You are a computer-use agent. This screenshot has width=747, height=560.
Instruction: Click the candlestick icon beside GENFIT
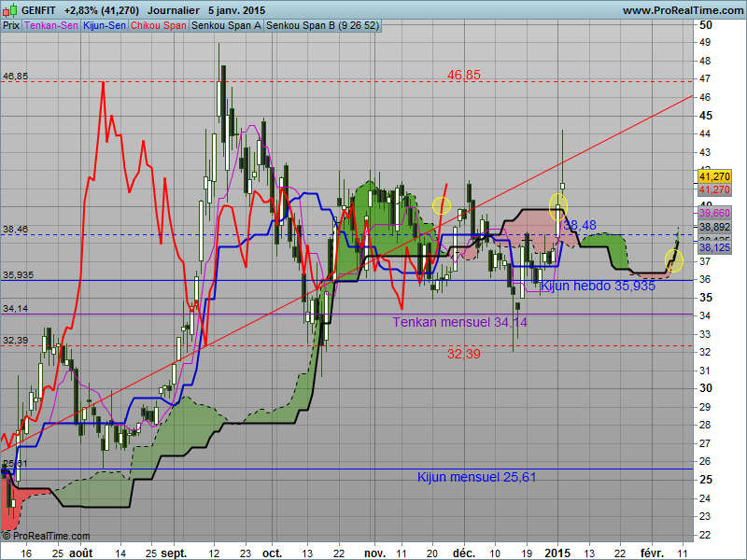click(x=10, y=9)
